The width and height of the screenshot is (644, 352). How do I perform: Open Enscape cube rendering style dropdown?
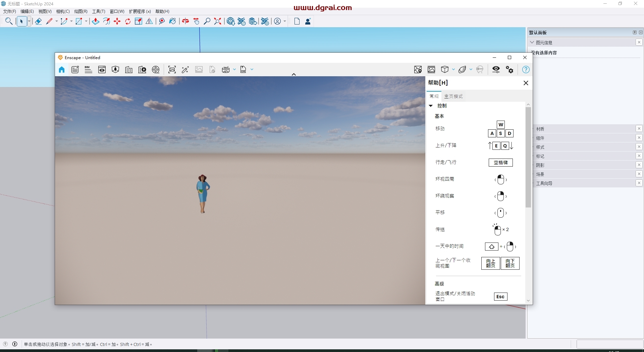(x=453, y=70)
